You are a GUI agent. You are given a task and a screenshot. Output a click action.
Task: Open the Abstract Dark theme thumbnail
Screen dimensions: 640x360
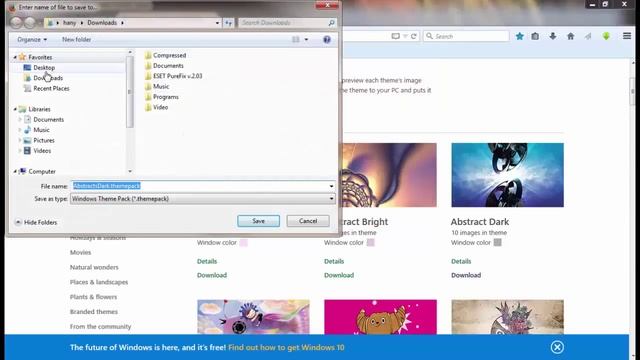point(507,175)
